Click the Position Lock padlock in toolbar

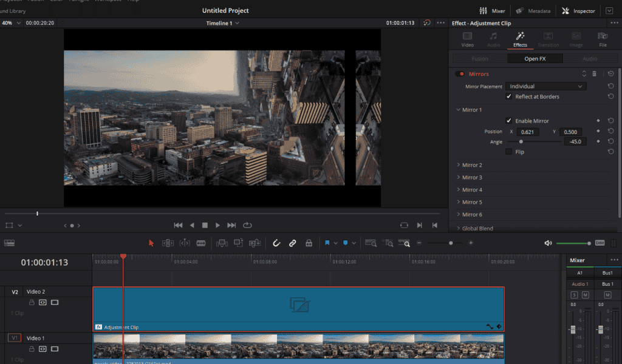click(x=309, y=243)
